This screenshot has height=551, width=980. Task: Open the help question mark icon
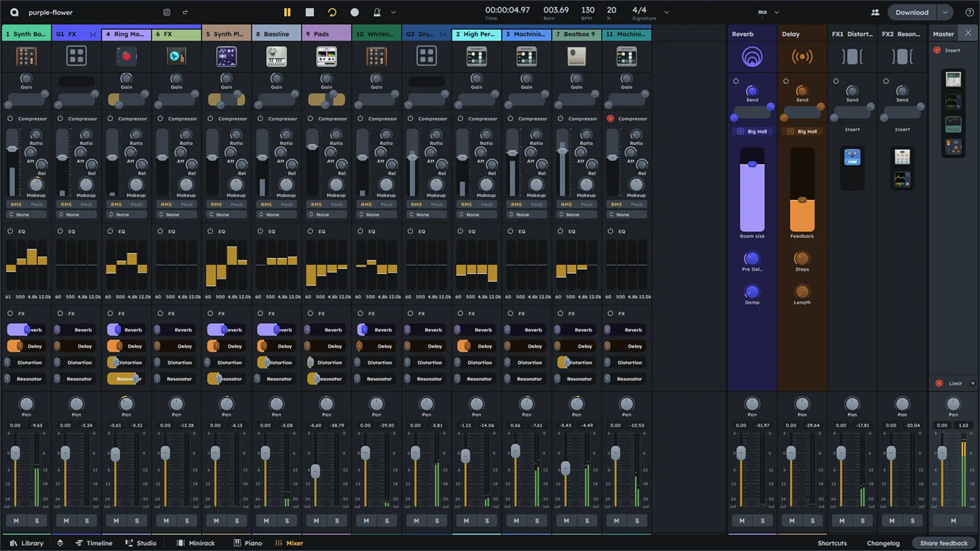[970, 12]
